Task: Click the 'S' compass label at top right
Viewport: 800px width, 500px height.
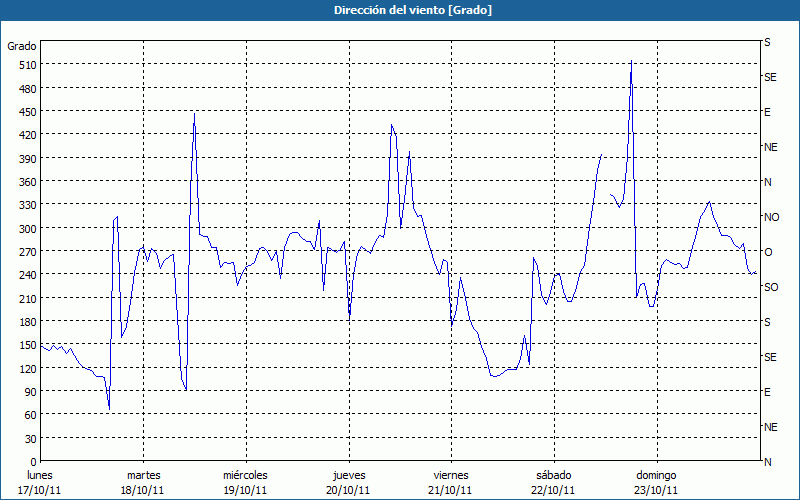Action: coord(768,43)
